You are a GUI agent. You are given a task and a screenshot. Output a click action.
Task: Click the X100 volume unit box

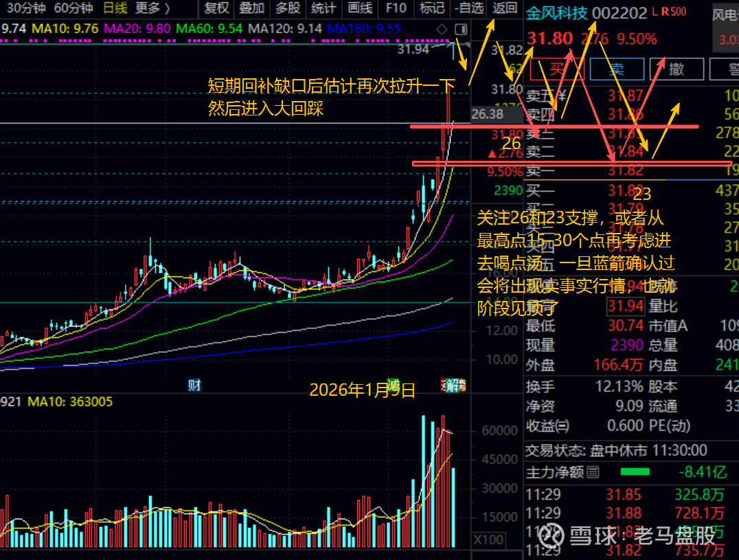[x=488, y=539]
